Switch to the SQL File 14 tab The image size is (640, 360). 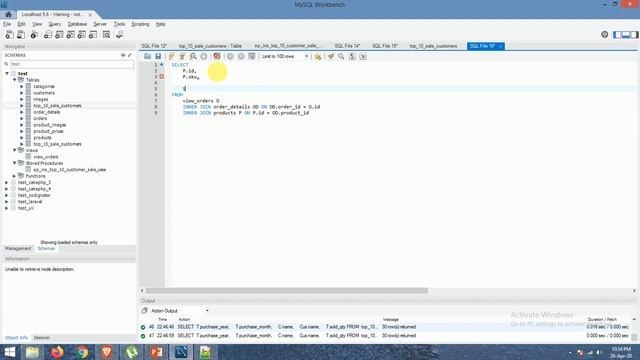pyautogui.click(x=347, y=46)
